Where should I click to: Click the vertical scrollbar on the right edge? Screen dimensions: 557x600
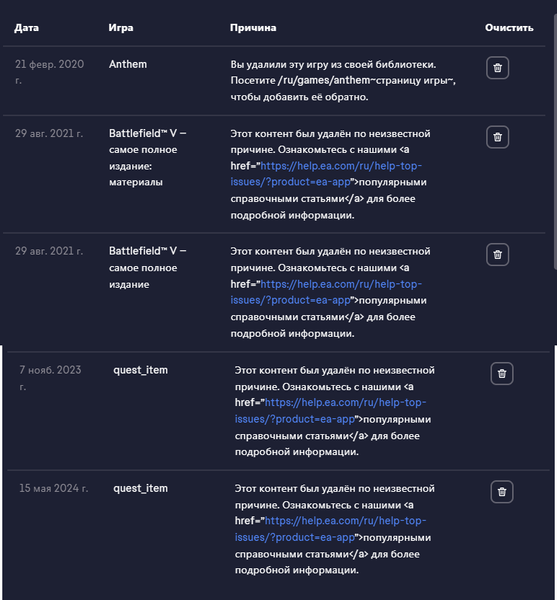[x=555, y=142]
